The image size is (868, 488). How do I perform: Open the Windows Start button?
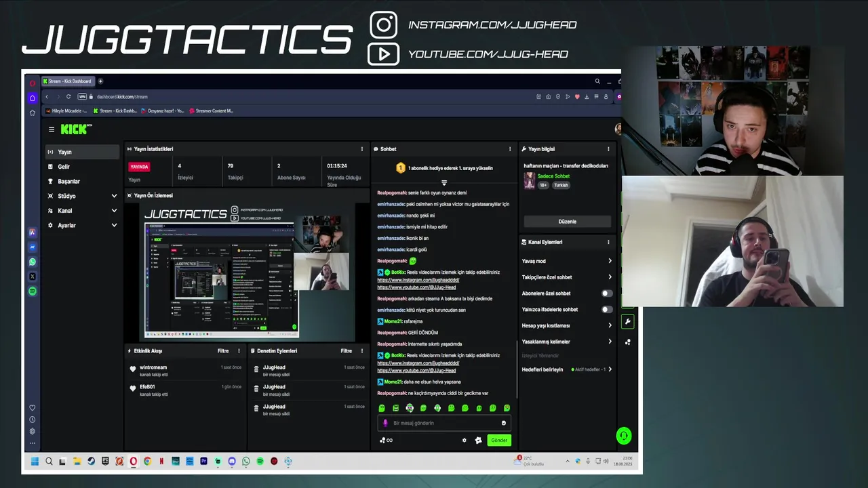pyautogui.click(x=35, y=462)
